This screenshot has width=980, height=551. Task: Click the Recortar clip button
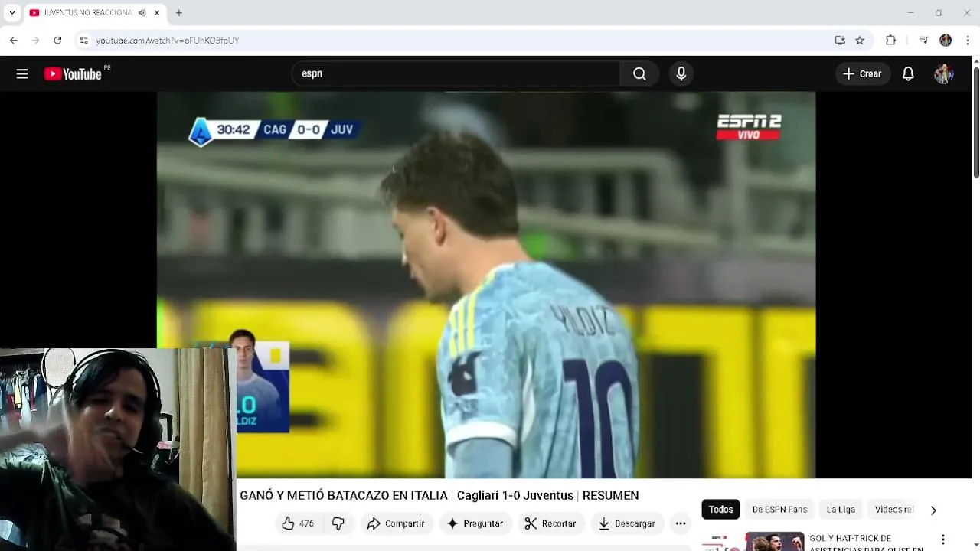(550, 523)
